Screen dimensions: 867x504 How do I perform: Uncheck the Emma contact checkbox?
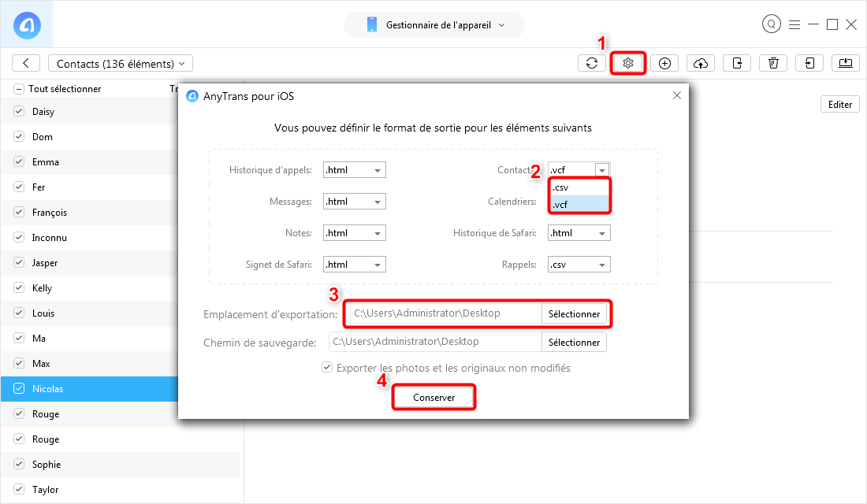pyautogui.click(x=19, y=162)
